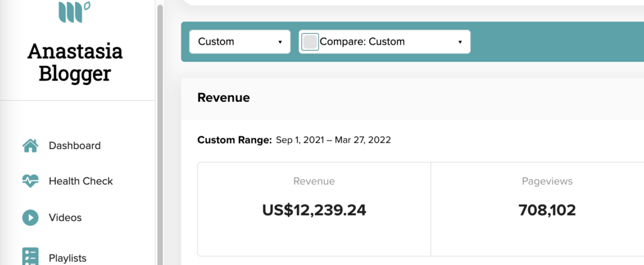Click the arrow on the Custom dropdown
Screen dimensions: 644x265
[x=280, y=42]
